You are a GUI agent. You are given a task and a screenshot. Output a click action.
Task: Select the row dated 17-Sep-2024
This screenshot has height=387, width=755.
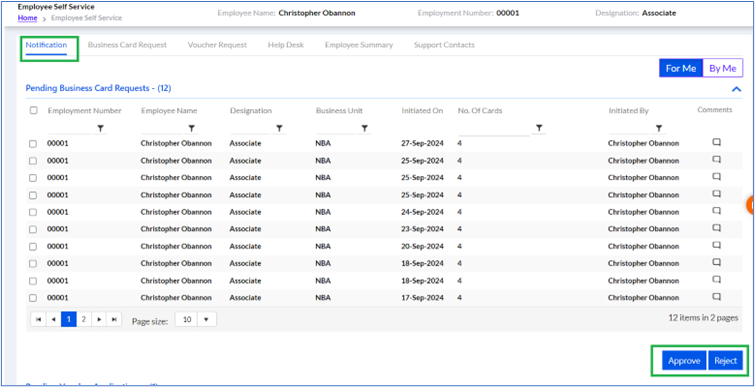point(33,298)
